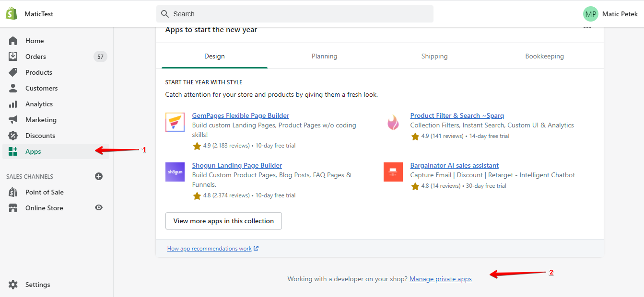
Task: Click the Orders inbox icon
Action: click(x=13, y=57)
